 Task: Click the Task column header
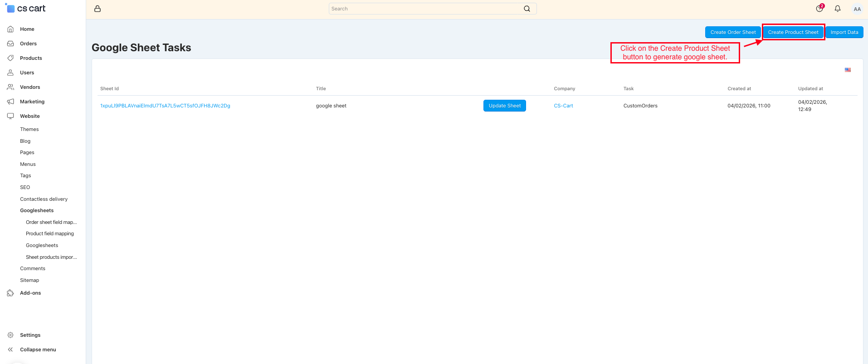[x=628, y=88]
